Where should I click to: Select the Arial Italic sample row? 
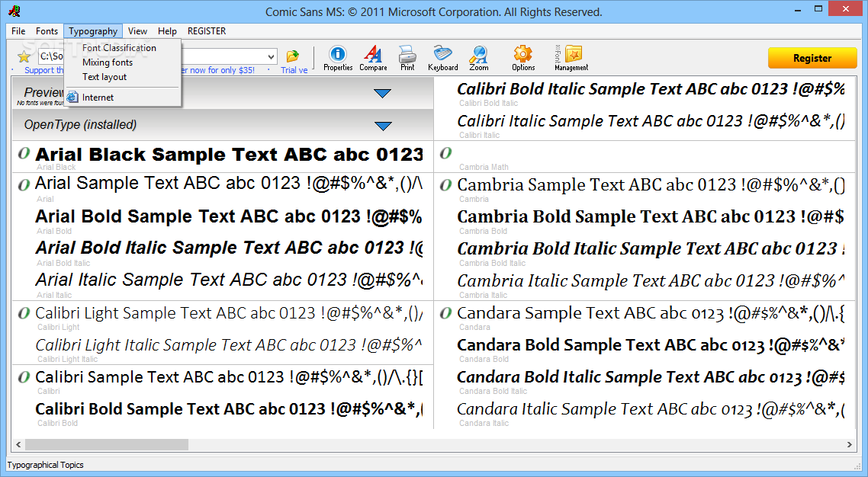[229, 280]
